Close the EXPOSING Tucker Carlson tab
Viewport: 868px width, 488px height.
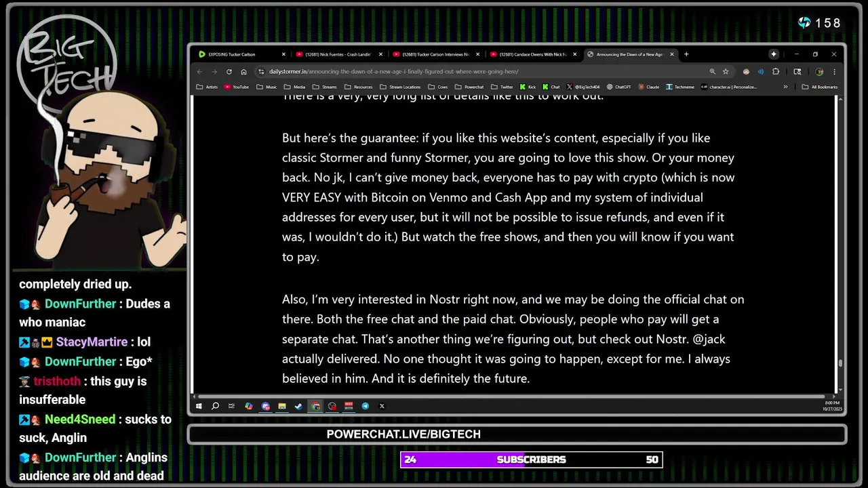[283, 54]
